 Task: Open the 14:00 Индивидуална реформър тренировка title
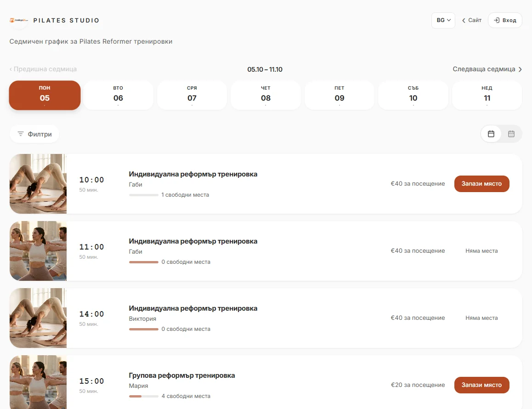[x=193, y=308]
